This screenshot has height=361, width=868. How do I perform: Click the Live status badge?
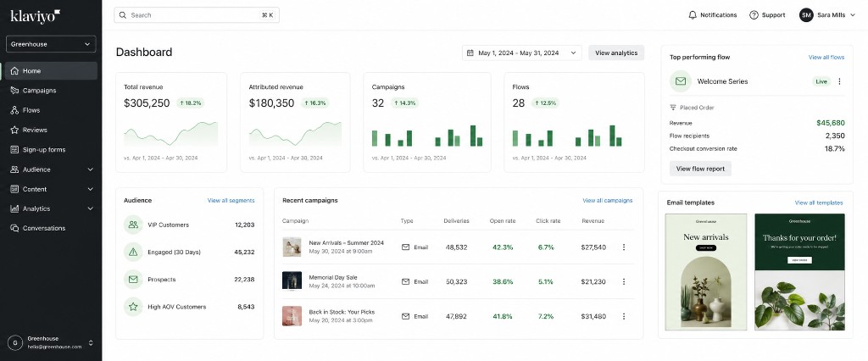tap(821, 81)
